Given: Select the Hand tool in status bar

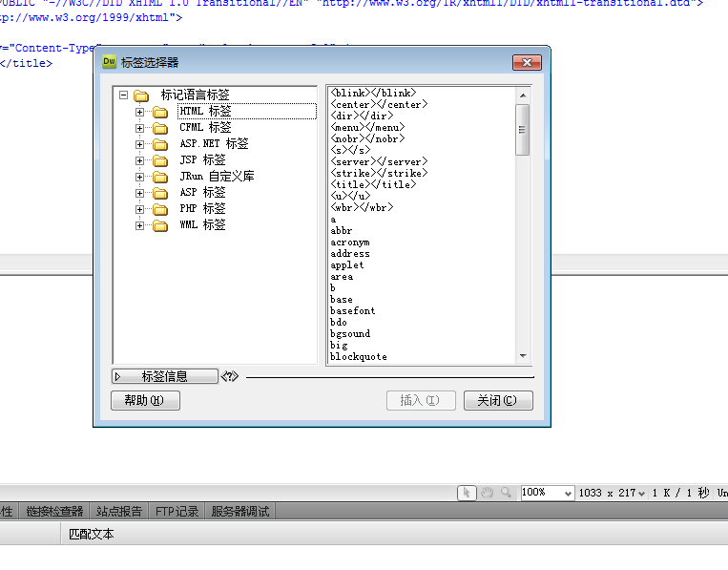Looking at the screenshot, I should pyautogui.click(x=487, y=493).
